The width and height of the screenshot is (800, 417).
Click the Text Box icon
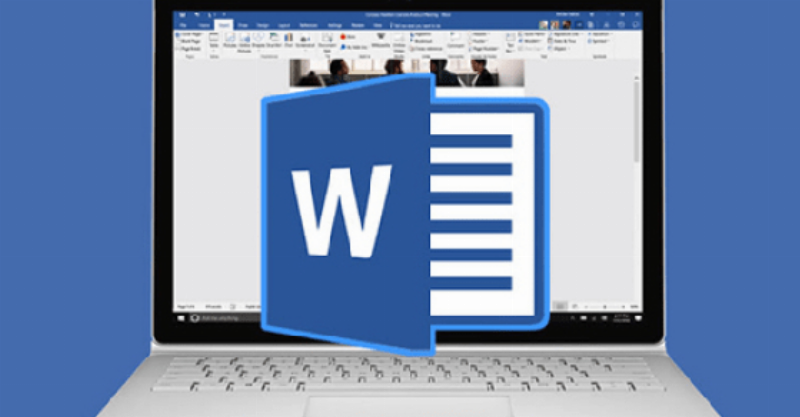coord(510,42)
